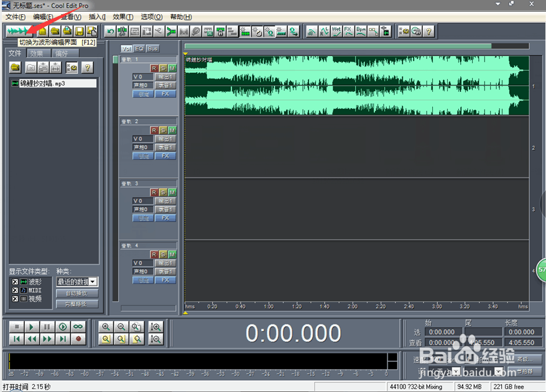This screenshot has width=546, height=392.
Task: Click the lock button on track 2
Action: coord(143,156)
